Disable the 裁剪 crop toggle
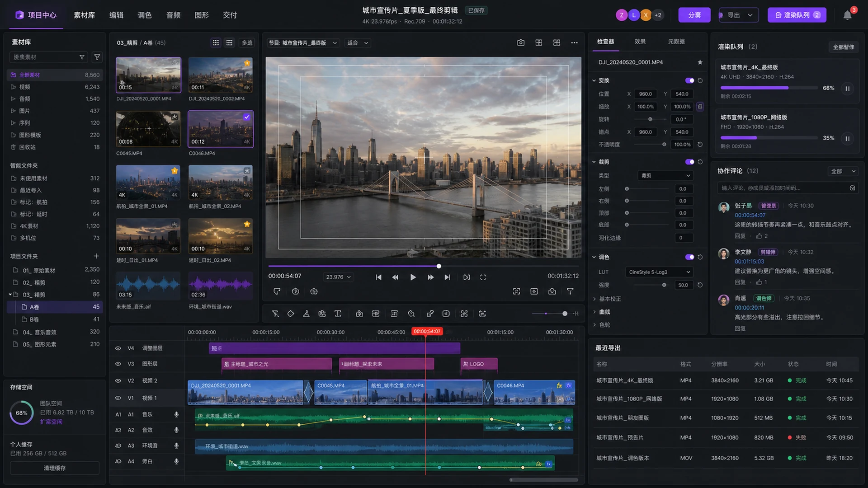 click(689, 162)
